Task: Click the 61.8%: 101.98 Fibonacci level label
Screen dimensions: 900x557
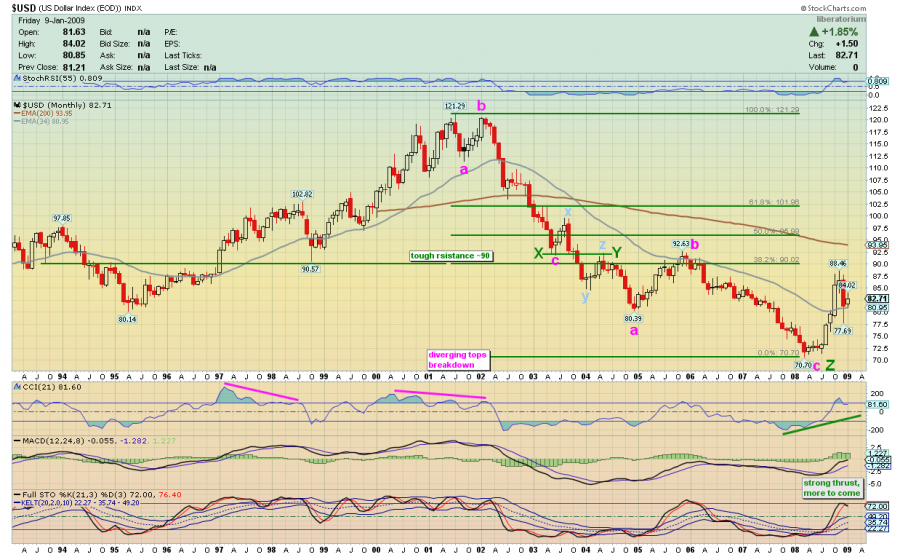Action: point(774,202)
